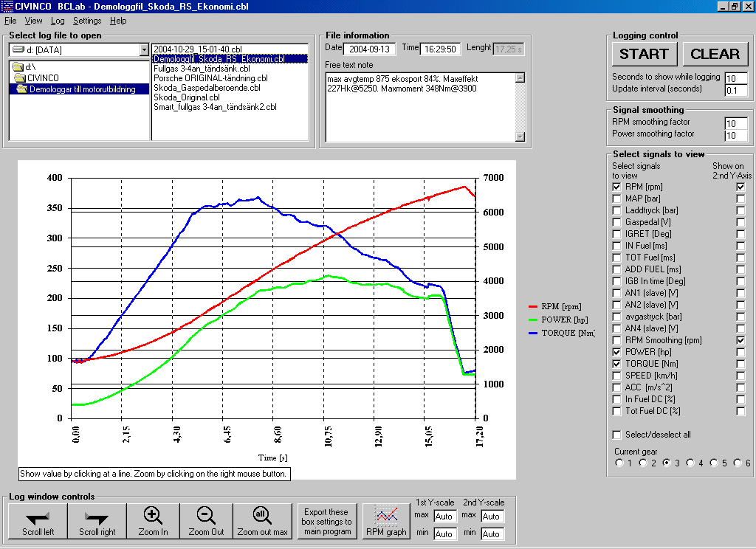This screenshot has height=549, width=756.
Task: Enable the avgastryck [bar] signal checkbox
Action: pyautogui.click(x=616, y=317)
